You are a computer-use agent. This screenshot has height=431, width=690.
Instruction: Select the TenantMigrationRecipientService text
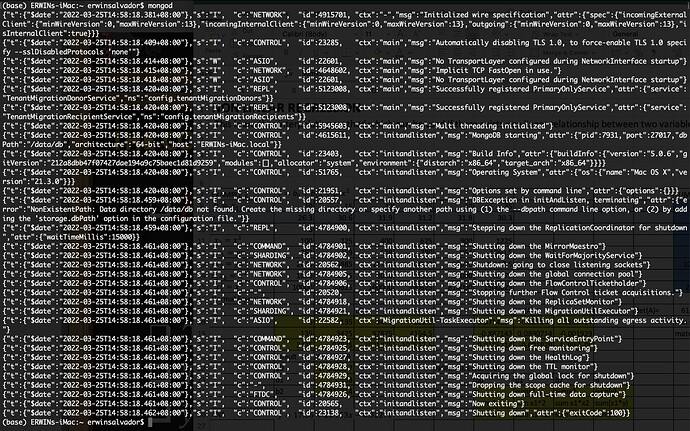[68, 116]
